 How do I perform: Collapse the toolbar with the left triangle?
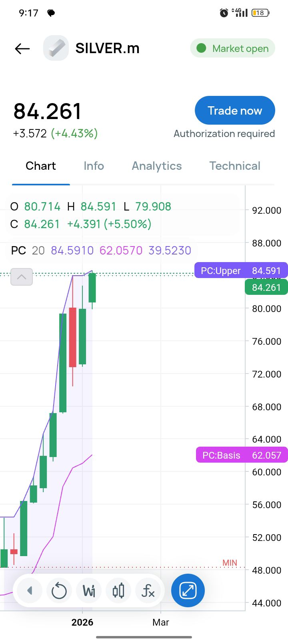pos(30,590)
